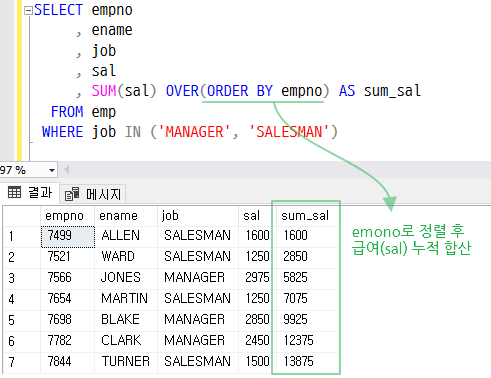Screen dimensions: 491x378
Task: Click sum_sal cell 9925
Action: [307, 320]
